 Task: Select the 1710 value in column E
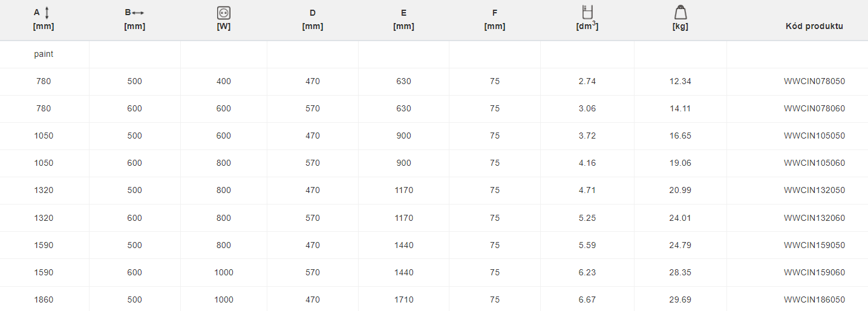pyautogui.click(x=403, y=300)
